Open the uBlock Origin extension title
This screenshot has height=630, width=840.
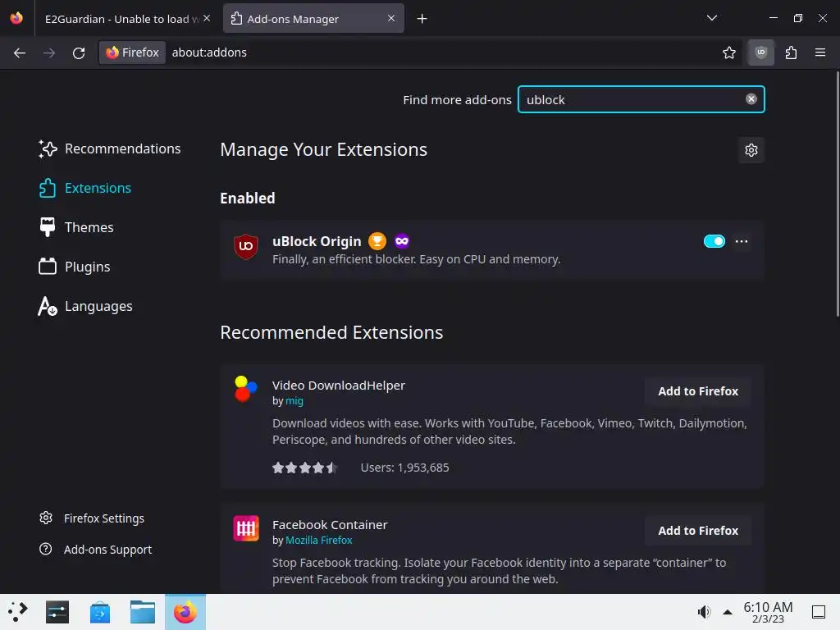pyautogui.click(x=317, y=242)
